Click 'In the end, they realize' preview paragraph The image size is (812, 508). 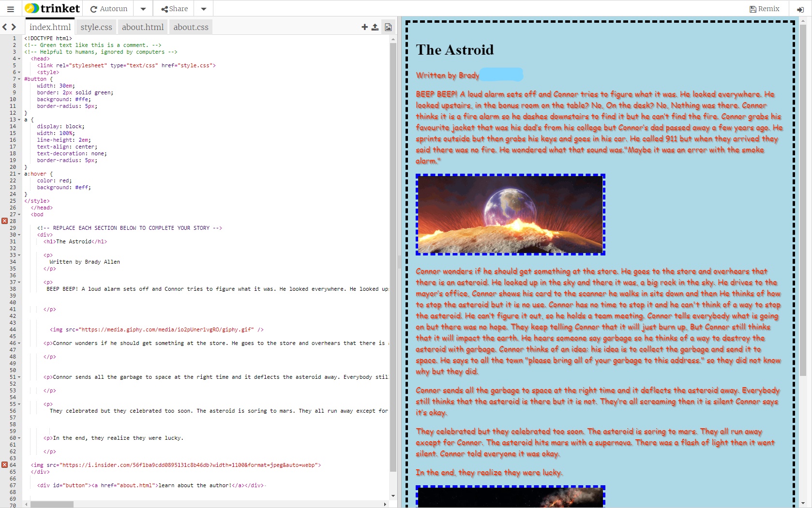point(489,473)
